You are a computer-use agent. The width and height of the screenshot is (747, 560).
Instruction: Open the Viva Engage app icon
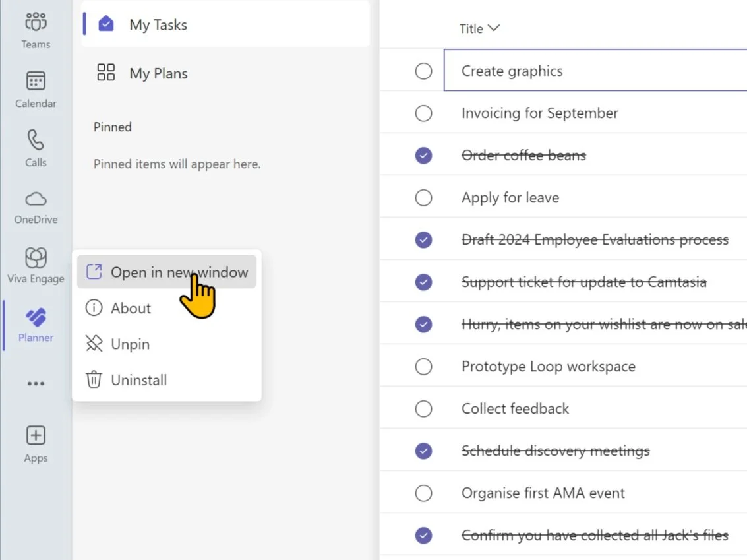(x=36, y=258)
